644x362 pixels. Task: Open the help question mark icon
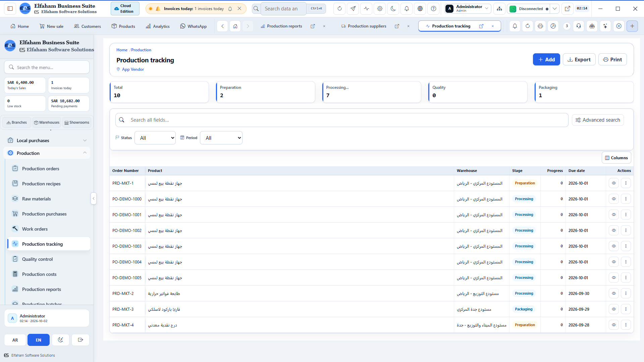pyautogui.click(x=433, y=9)
